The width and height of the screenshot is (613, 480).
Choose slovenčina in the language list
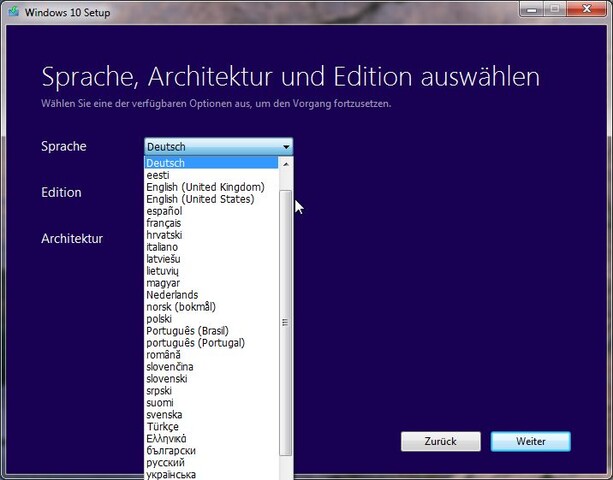tap(212, 367)
